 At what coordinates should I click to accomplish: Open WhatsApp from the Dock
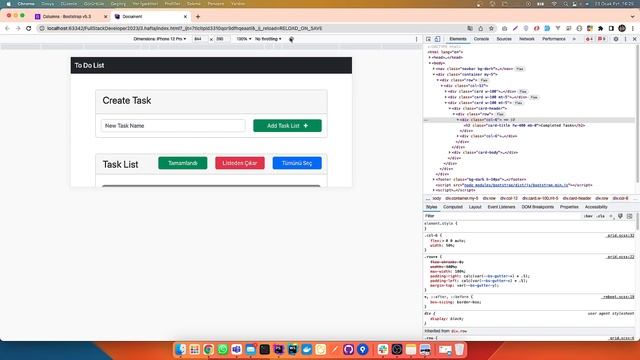[x=222, y=349]
